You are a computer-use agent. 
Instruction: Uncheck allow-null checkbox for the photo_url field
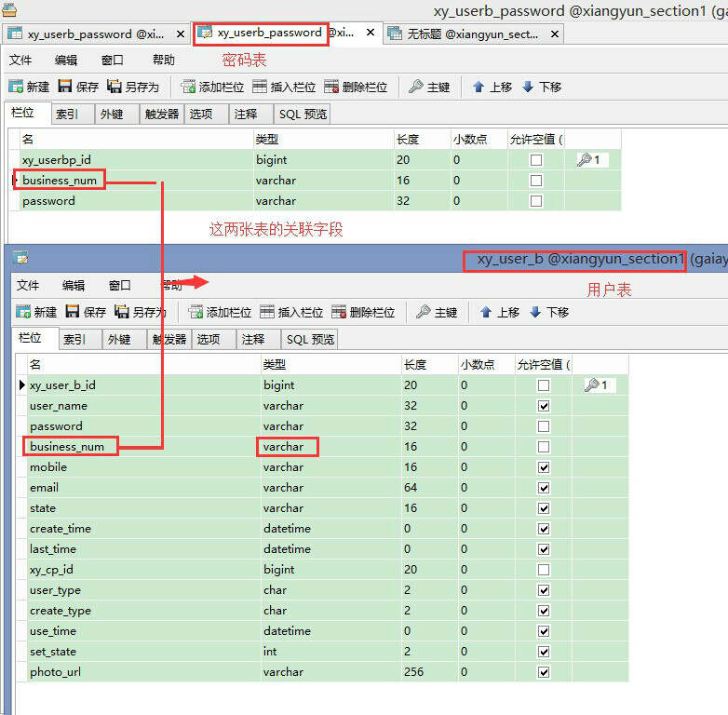pos(544,672)
